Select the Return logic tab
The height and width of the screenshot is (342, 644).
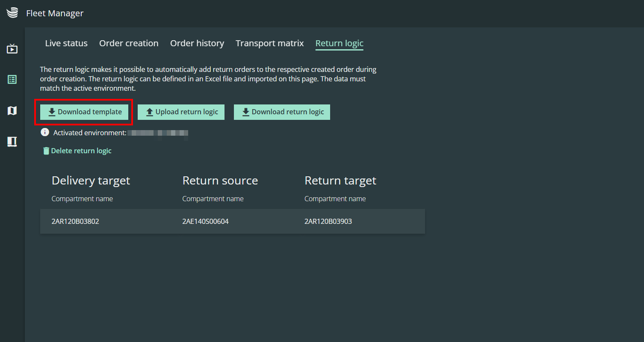pos(340,43)
